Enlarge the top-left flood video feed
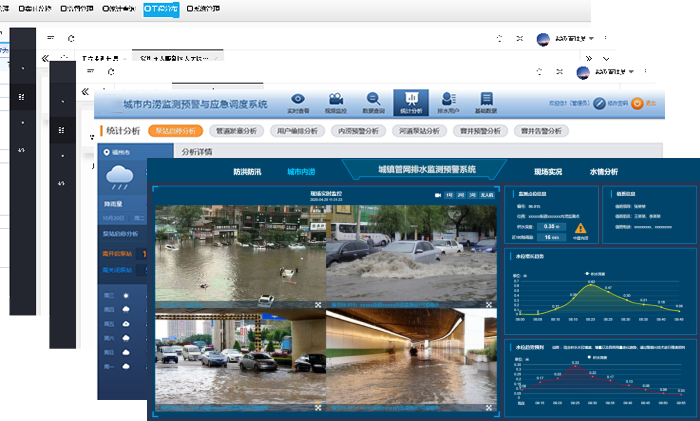The height and width of the screenshot is (421, 700). [318, 304]
